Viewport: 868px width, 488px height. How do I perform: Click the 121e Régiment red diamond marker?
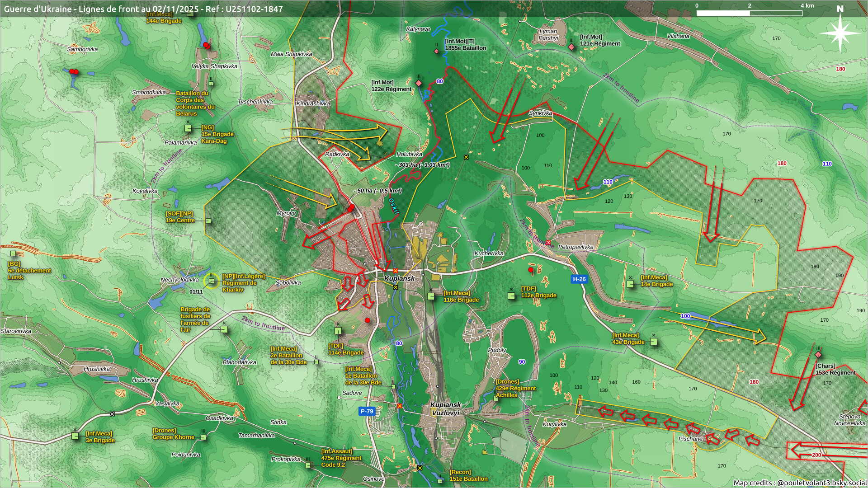(571, 47)
